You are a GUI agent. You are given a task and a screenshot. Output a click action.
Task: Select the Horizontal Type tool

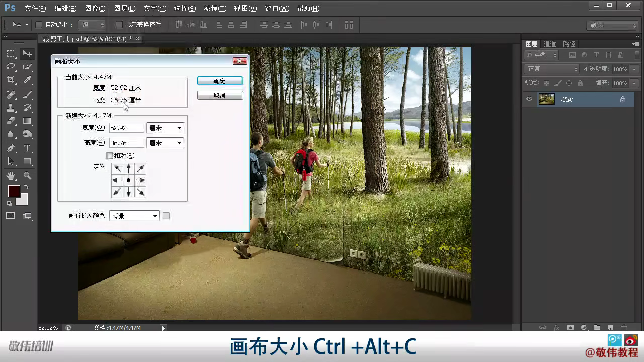[27, 148]
